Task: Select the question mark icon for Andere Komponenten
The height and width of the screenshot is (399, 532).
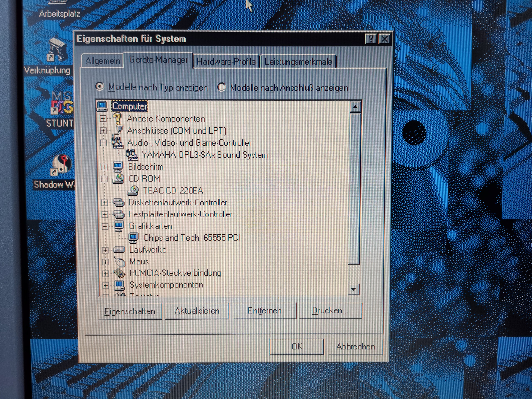Action: 117,118
